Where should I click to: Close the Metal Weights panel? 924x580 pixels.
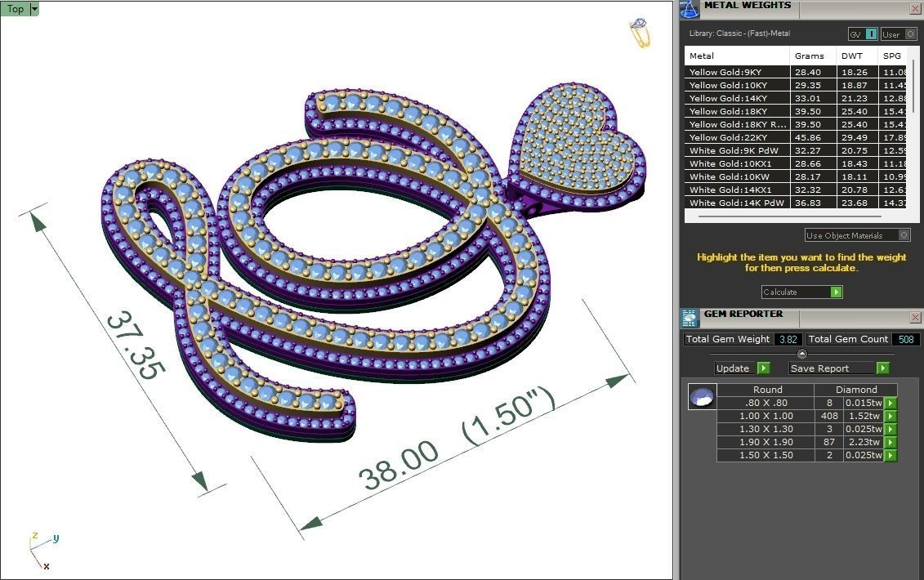915,8
